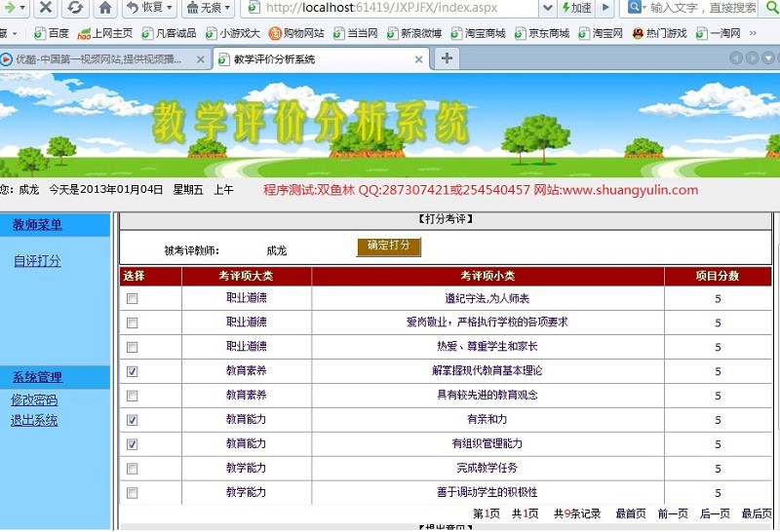Click the 有亲和力 item text

[x=487, y=420]
